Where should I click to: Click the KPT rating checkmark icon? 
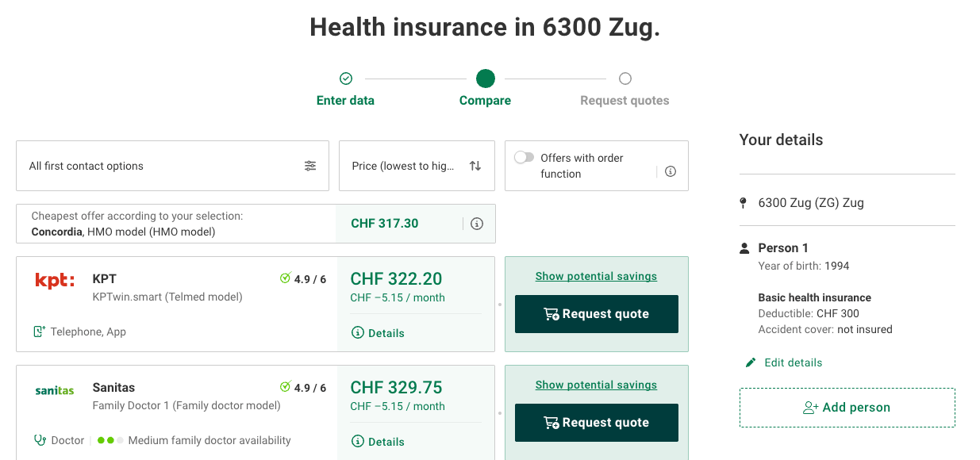click(286, 278)
